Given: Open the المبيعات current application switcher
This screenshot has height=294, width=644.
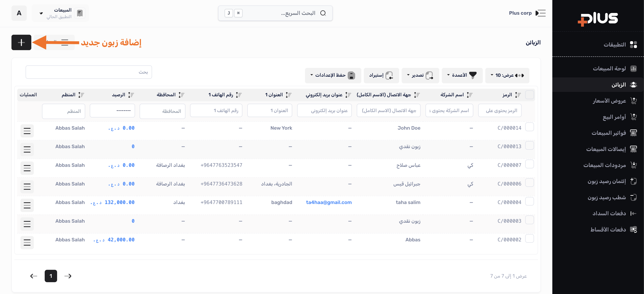Looking at the screenshot, I should pyautogui.click(x=61, y=13).
